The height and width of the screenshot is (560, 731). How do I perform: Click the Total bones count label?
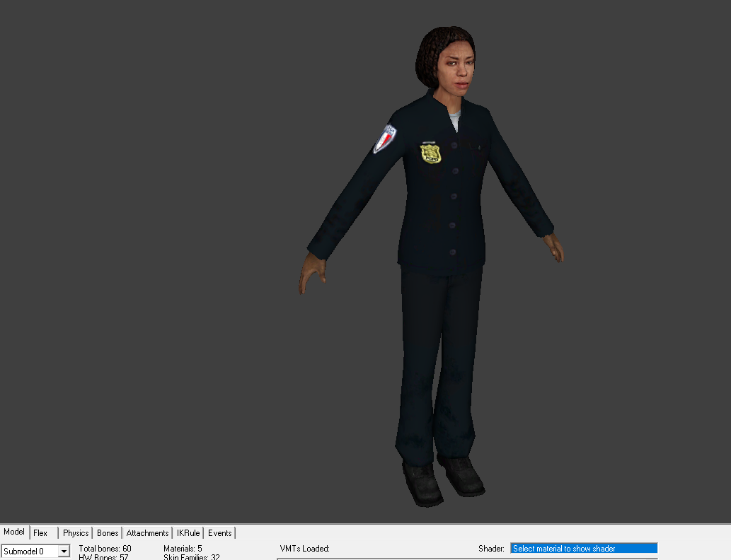[x=105, y=549]
